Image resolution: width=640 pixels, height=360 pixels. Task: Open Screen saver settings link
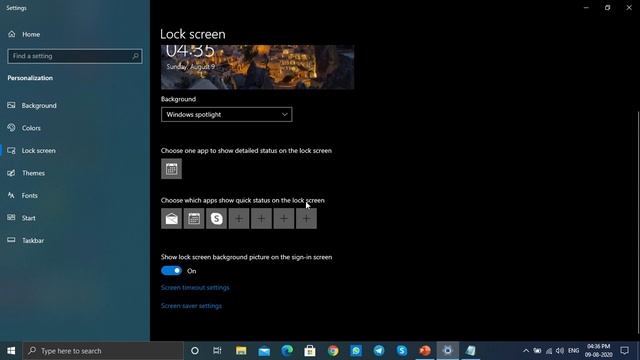[x=191, y=306]
